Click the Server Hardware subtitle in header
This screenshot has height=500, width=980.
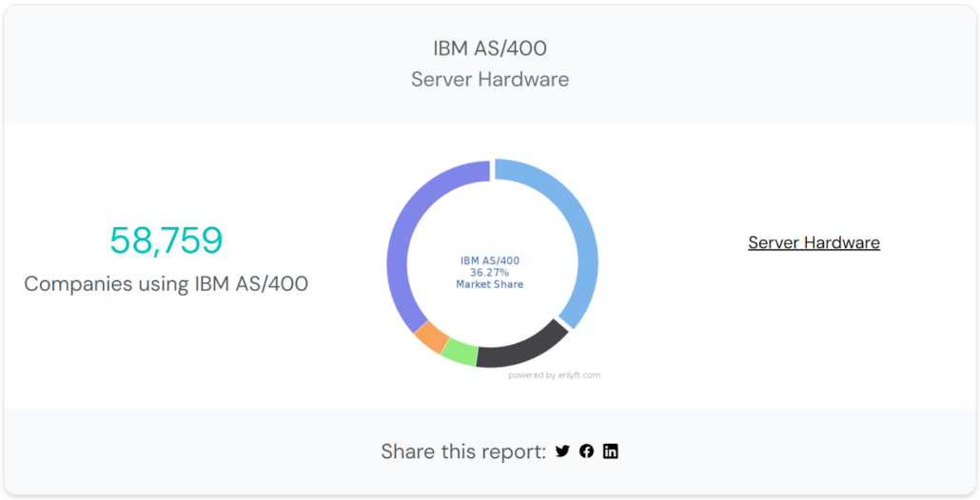click(490, 80)
